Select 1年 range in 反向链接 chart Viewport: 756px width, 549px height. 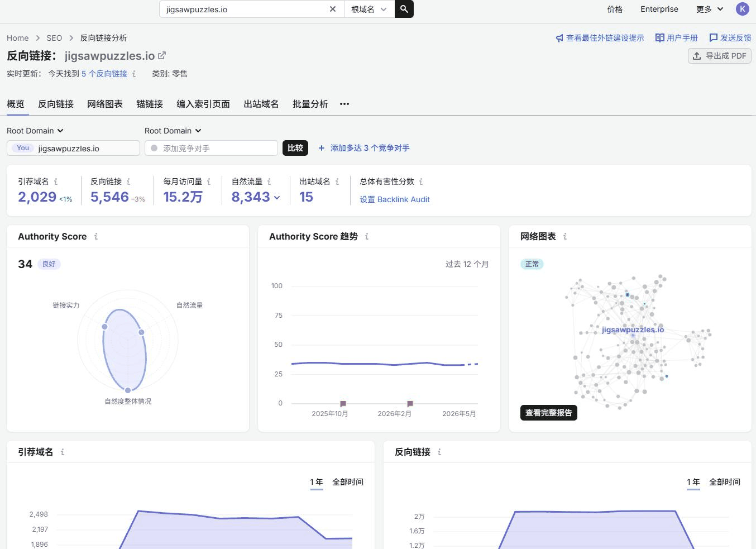(693, 482)
